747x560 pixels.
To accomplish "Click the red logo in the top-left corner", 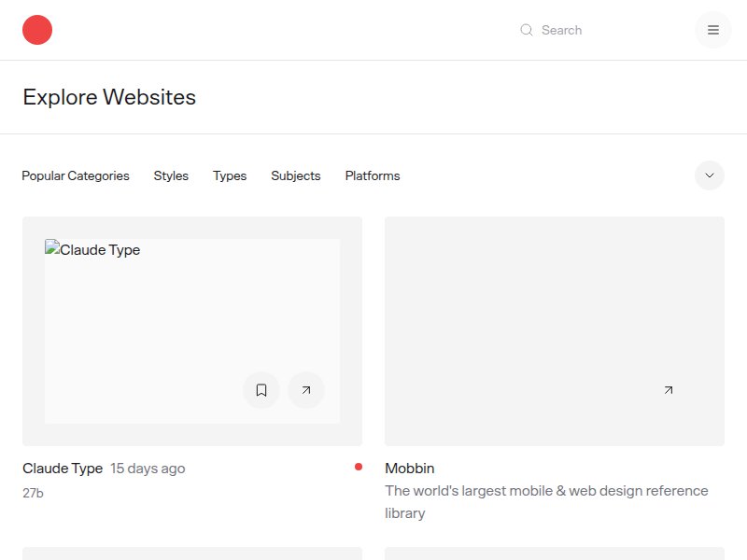I will click(x=37, y=29).
